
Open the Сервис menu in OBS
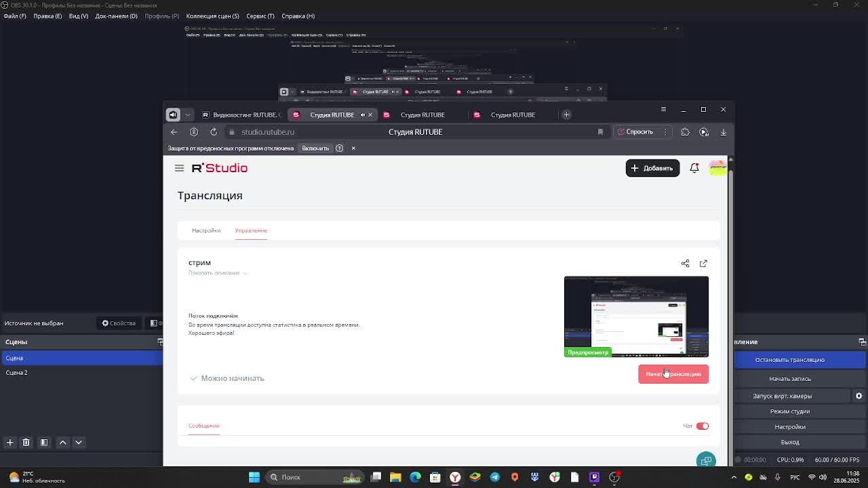260,16
